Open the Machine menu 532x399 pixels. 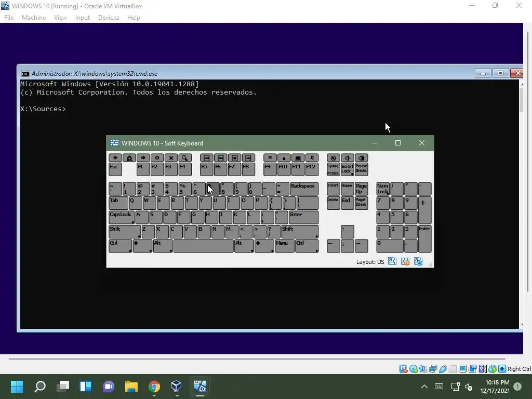tap(34, 18)
